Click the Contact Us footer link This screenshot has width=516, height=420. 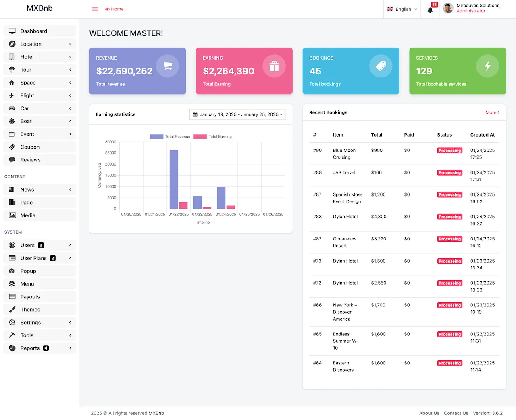(456, 413)
